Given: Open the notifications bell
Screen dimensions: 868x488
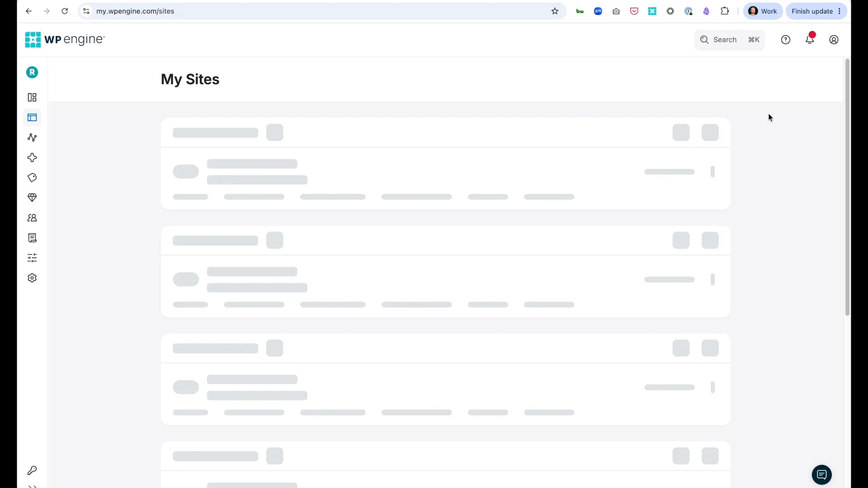Looking at the screenshot, I should [810, 39].
